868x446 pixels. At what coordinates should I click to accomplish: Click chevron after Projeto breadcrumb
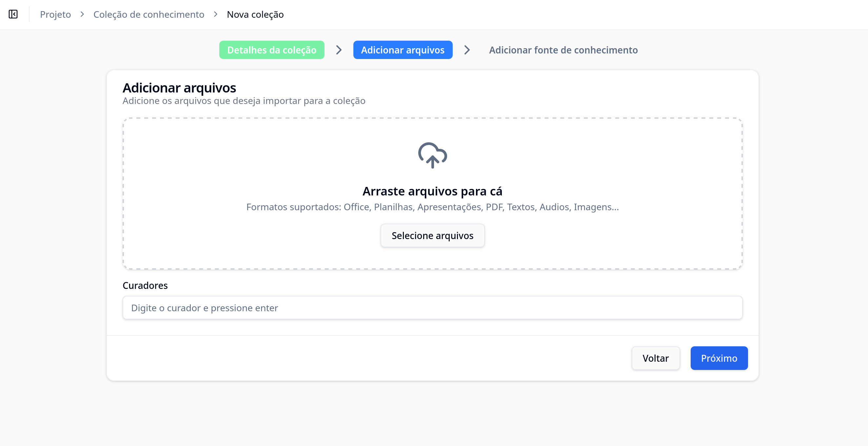pyautogui.click(x=82, y=14)
